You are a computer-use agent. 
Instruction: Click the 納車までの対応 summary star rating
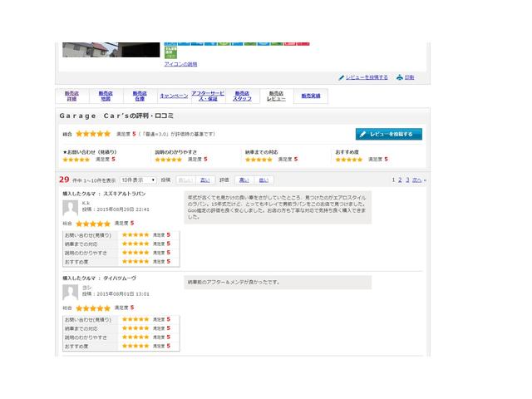[x=259, y=159]
